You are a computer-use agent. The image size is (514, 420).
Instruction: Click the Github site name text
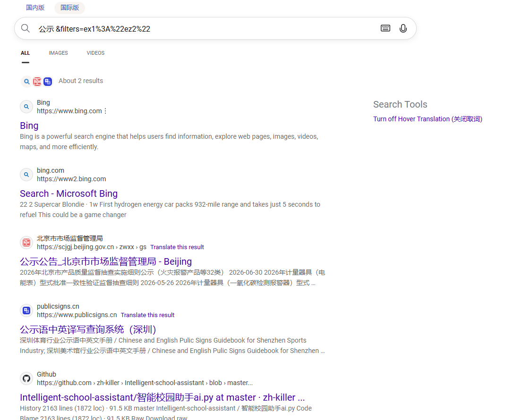[x=46, y=374]
